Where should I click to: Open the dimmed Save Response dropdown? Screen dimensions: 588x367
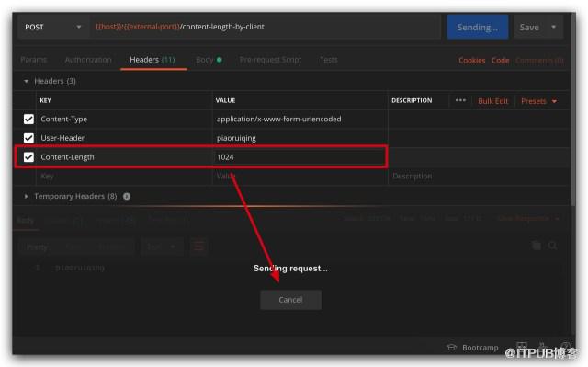[528, 218]
